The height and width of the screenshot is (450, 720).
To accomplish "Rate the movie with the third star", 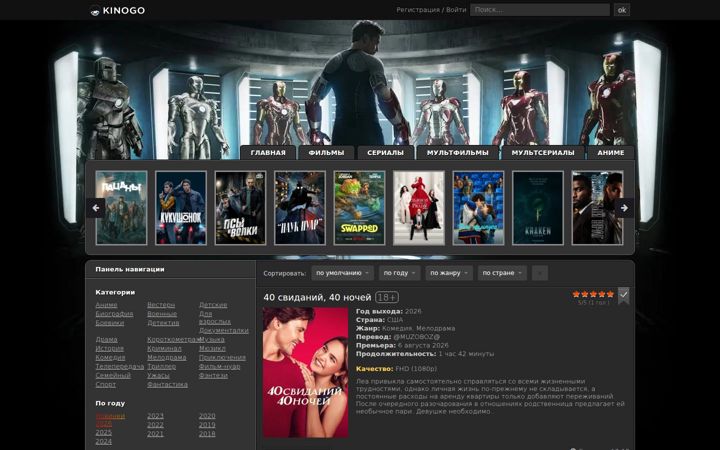I will [x=593, y=294].
